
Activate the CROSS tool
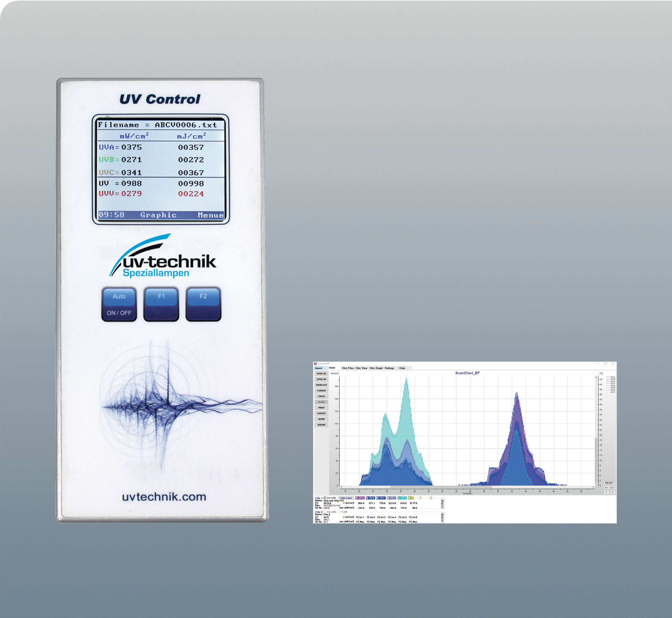[x=321, y=396]
